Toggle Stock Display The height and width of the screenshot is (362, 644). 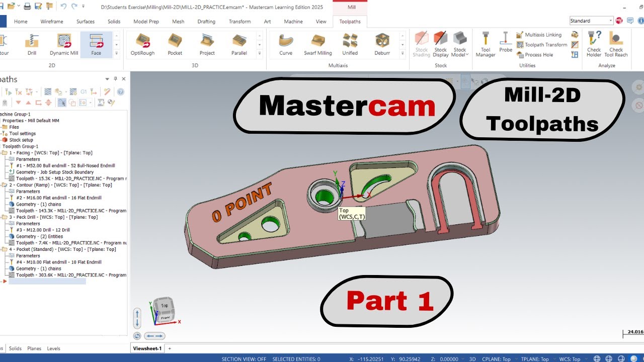pos(441,44)
